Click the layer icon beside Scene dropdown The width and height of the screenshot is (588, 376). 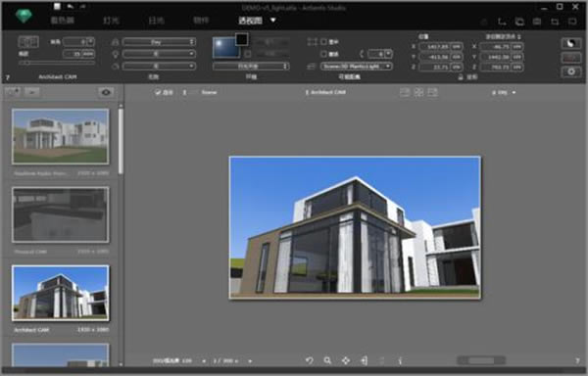click(x=312, y=67)
